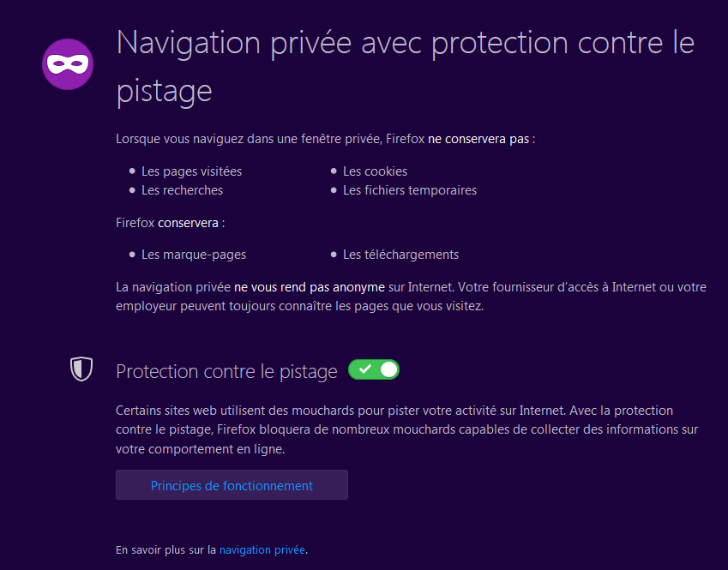Click the ne vous rend pas anonyme text

(x=310, y=287)
